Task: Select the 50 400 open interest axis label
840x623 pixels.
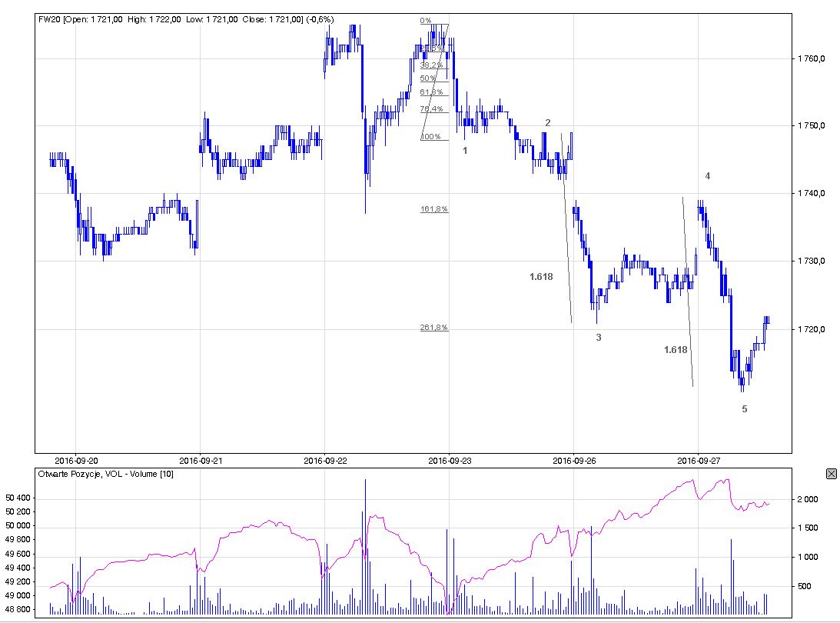Action: [x=18, y=498]
